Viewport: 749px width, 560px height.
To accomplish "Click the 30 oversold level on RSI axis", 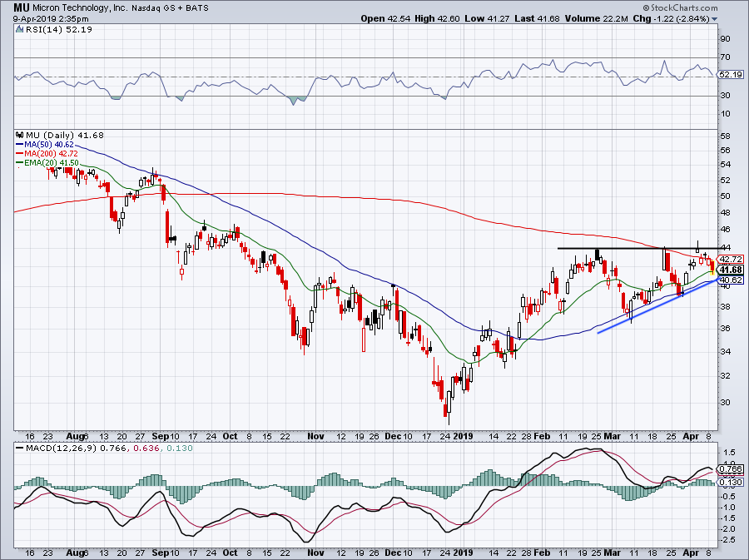I will (725, 96).
